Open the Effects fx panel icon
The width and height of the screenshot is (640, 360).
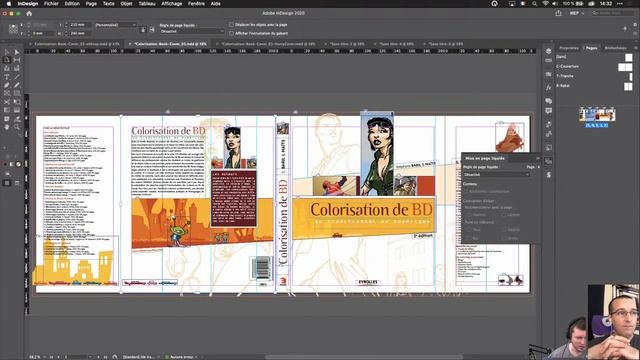click(549, 87)
